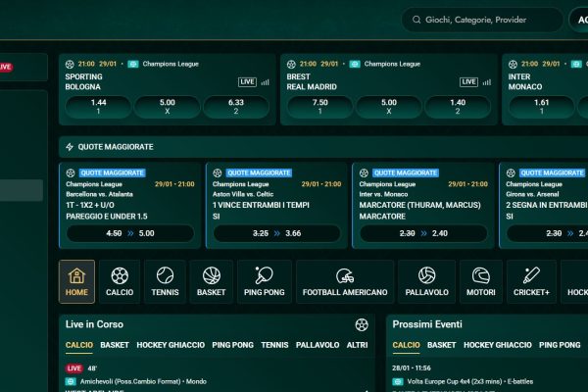This screenshot has width=588, height=392.
Task: Select boosted odds on Girona vs. Arsenal
Action: click(x=548, y=233)
